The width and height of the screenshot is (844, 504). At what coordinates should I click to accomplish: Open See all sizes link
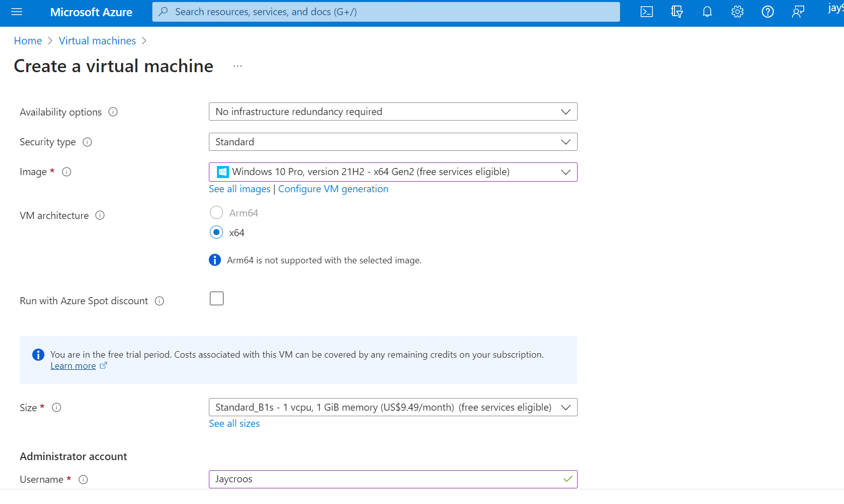235,423
